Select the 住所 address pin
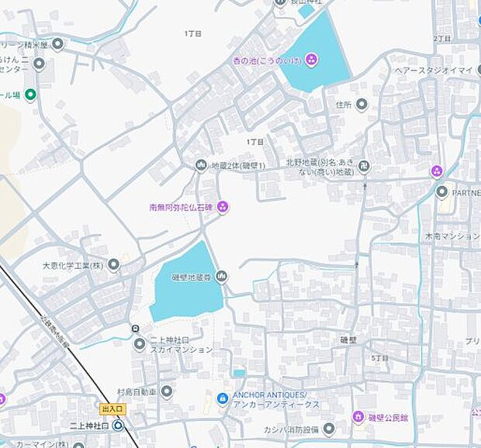Screen dimensions: 481x448 pyautogui.click(x=361, y=104)
